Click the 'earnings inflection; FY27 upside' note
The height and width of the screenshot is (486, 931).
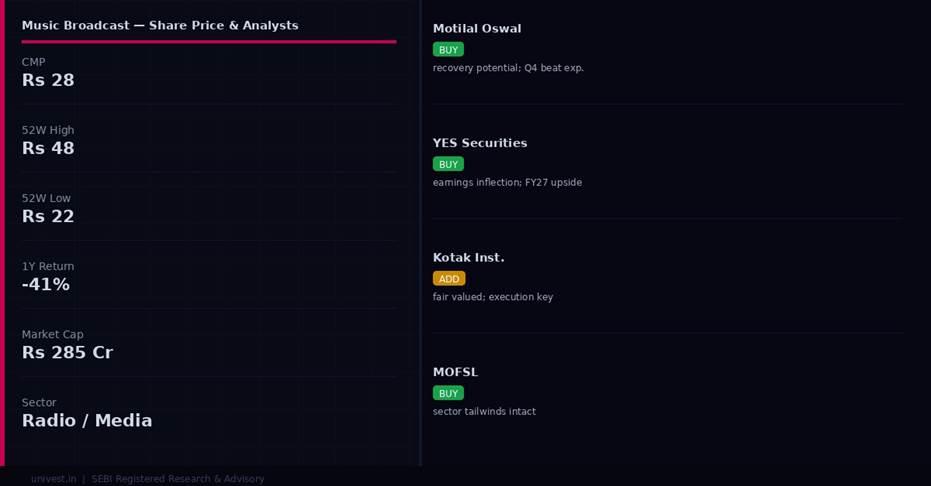507,182
